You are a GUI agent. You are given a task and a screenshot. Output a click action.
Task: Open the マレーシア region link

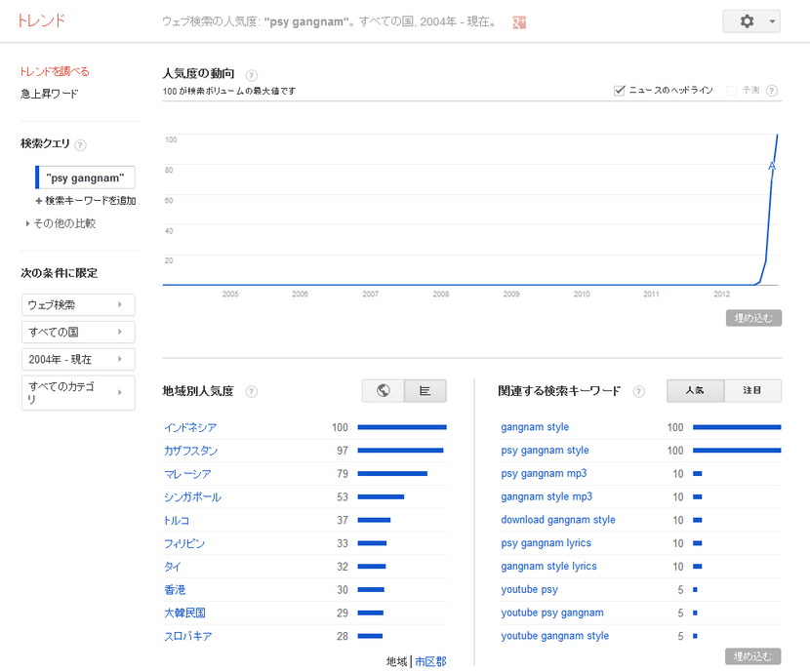(x=187, y=474)
